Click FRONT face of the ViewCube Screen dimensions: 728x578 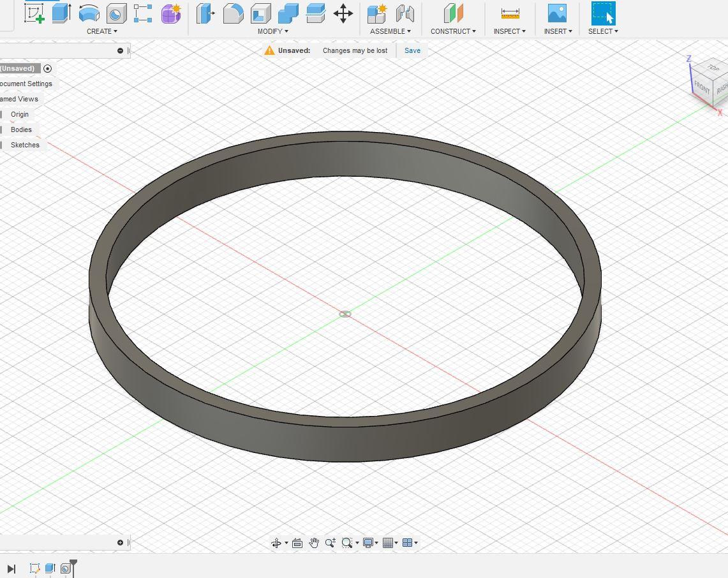click(702, 88)
